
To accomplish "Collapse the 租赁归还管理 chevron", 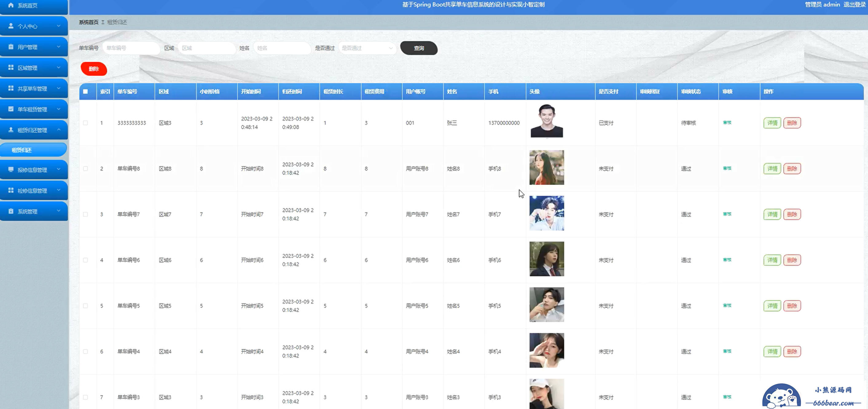I will point(59,130).
